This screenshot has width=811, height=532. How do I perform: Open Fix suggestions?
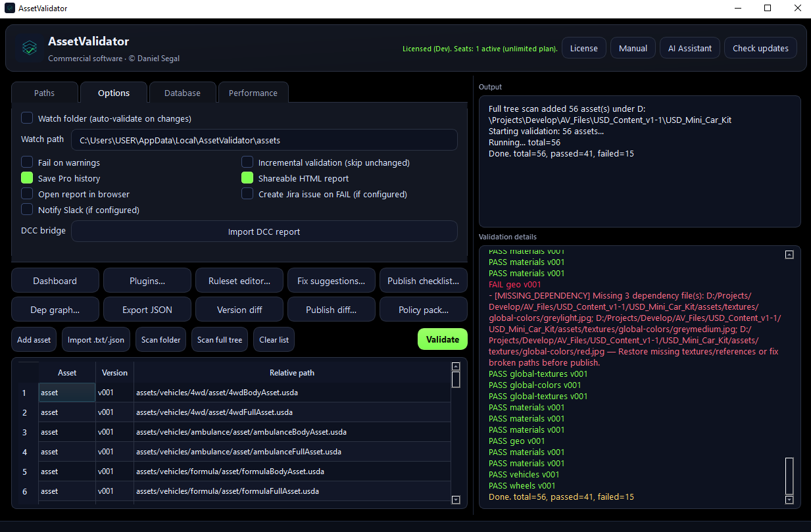pyautogui.click(x=332, y=281)
